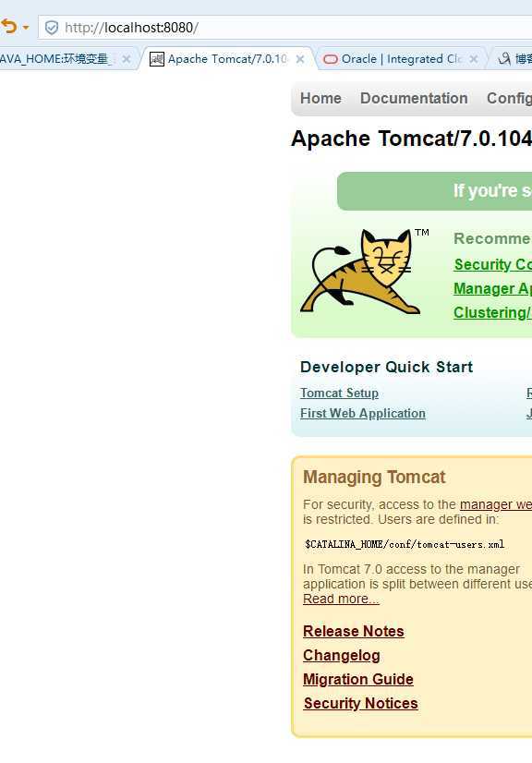Open the Tomcat Setup link
The height and width of the screenshot is (763, 532).
pos(339,393)
